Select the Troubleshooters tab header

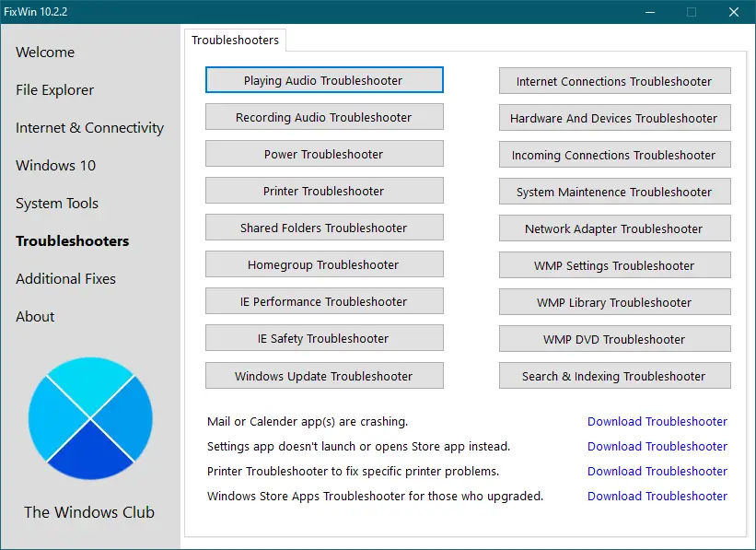235,40
